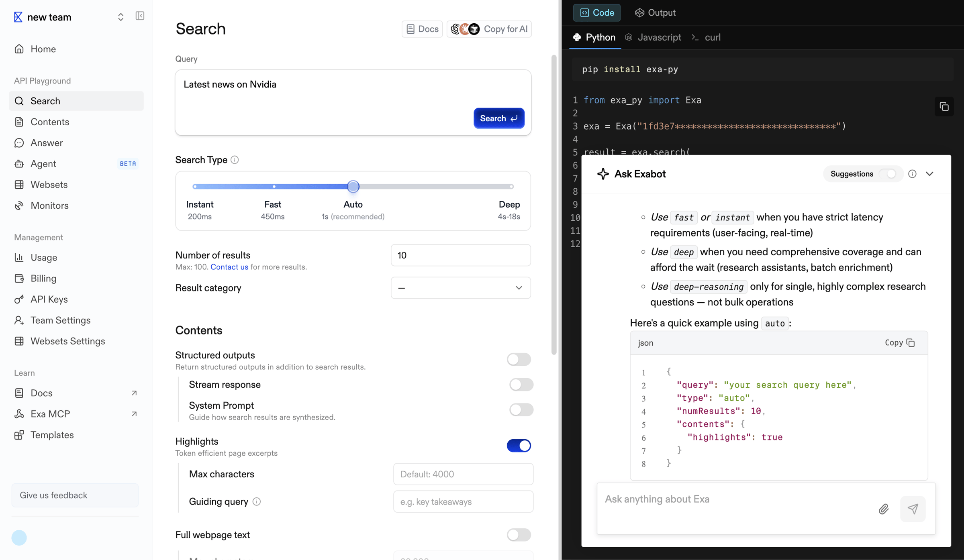Toggle Structured outputs switch
Screen dimensions: 964x560
click(x=519, y=359)
